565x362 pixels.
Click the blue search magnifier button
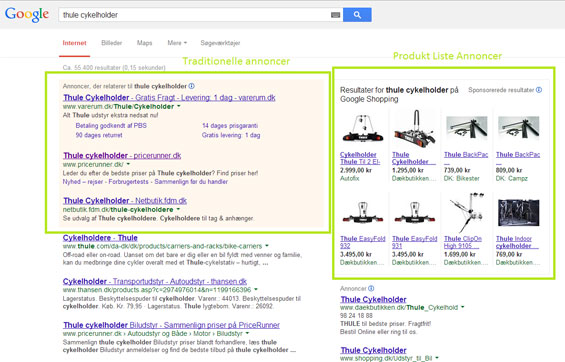[357, 15]
